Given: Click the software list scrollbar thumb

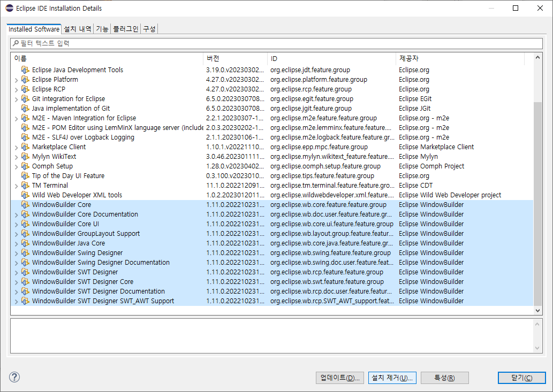Looking at the screenshot, I should (x=537, y=204).
